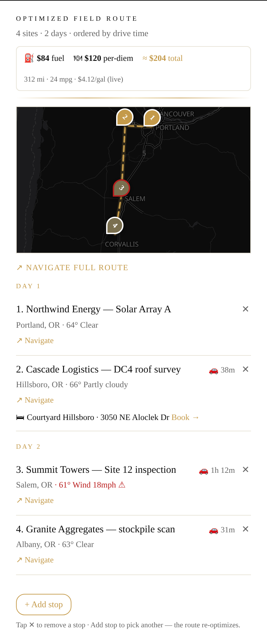Remove the Northwind Energy Solar Array A stop
Viewport: 267px width, 644px height.
click(246, 309)
